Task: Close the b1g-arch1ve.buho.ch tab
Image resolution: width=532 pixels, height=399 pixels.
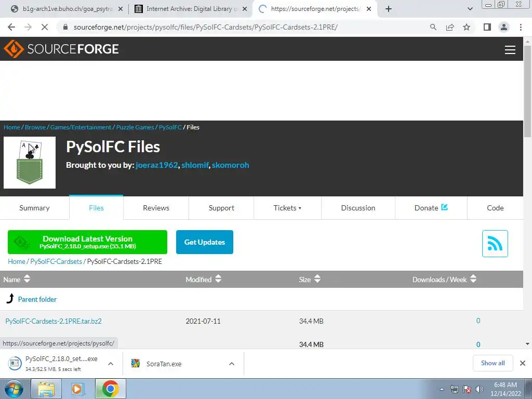Action: click(121, 9)
